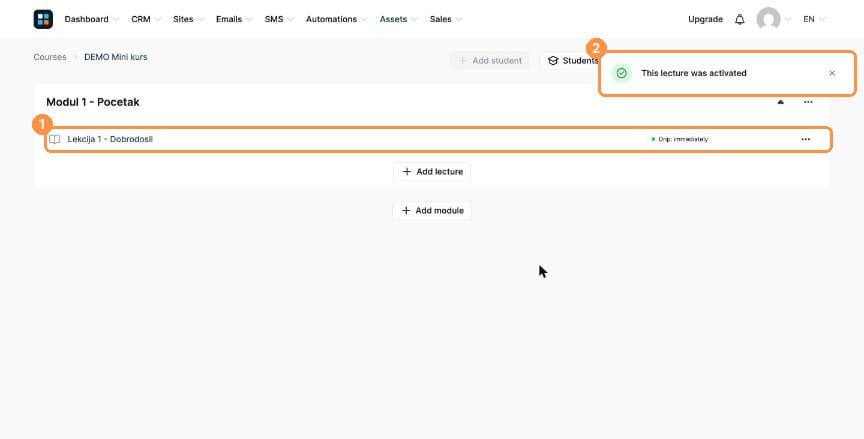Click the Modul 1 - Pocetak heading
864x439 pixels.
click(x=93, y=102)
